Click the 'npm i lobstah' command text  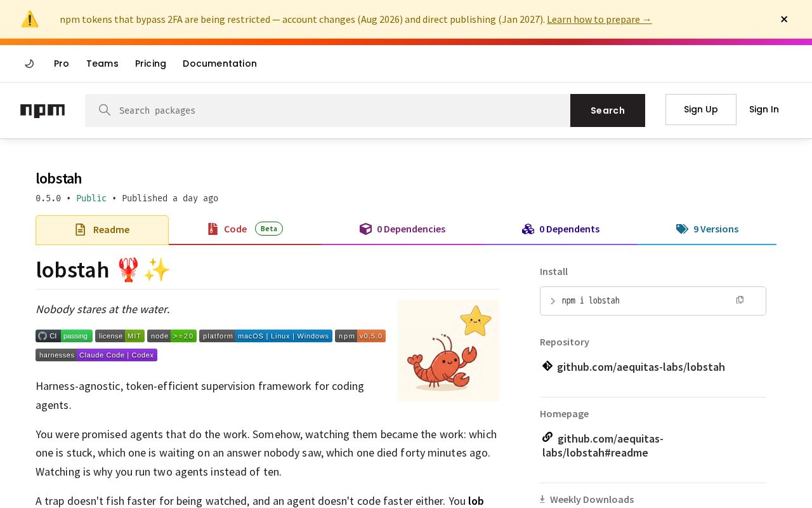click(591, 300)
